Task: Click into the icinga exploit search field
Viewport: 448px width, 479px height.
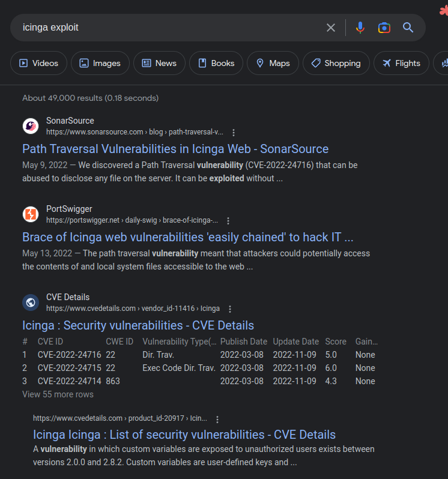Action: tap(168, 28)
